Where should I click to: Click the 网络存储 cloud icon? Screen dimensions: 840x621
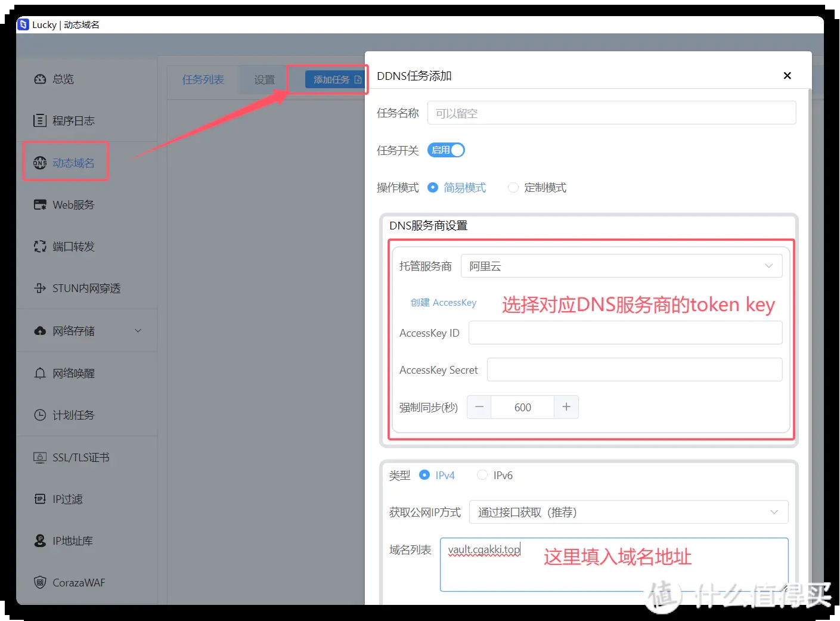click(40, 331)
